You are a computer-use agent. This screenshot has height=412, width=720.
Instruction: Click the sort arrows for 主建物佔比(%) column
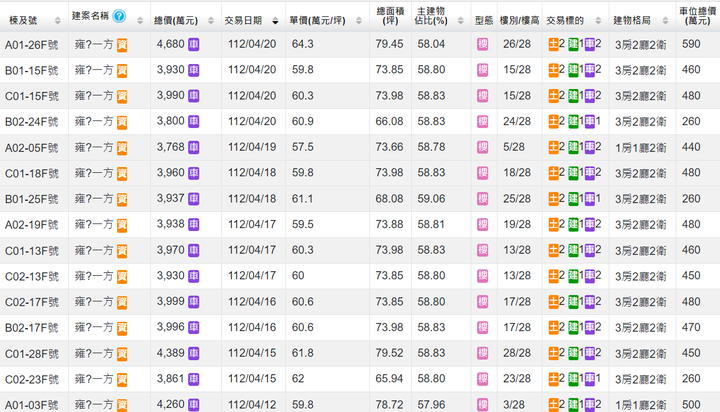pyautogui.click(x=461, y=21)
